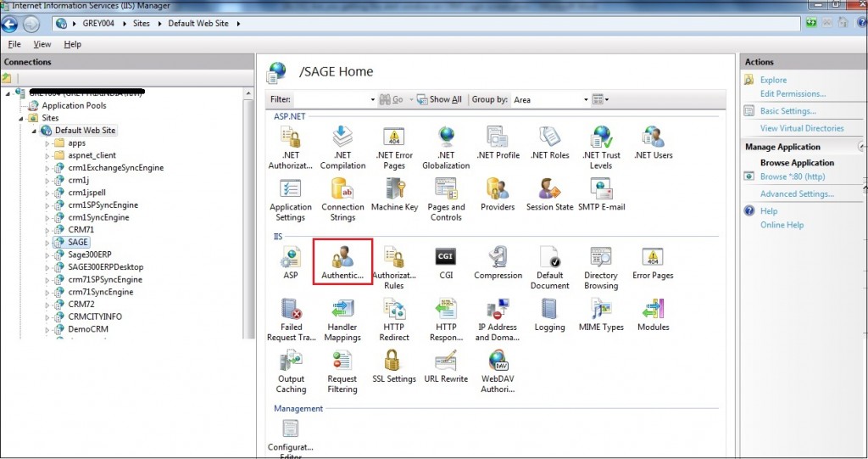The width and height of the screenshot is (868, 459).
Task: Open Failed Request Tracing Rules
Action: pos(291,320)
